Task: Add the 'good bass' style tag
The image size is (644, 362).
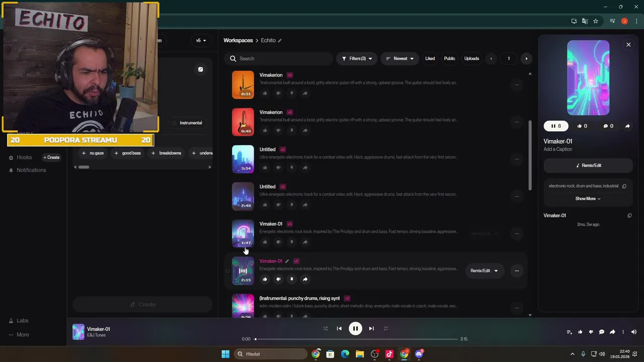Action: pos(127,153)
